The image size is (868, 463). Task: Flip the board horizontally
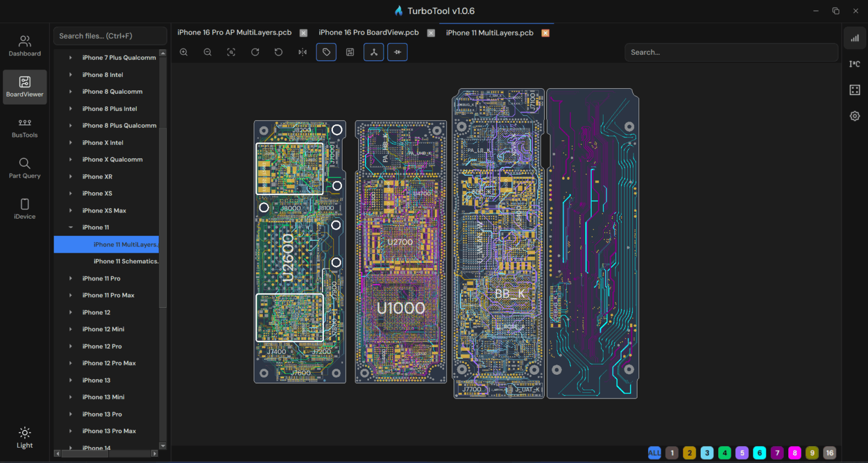(302, 52)
